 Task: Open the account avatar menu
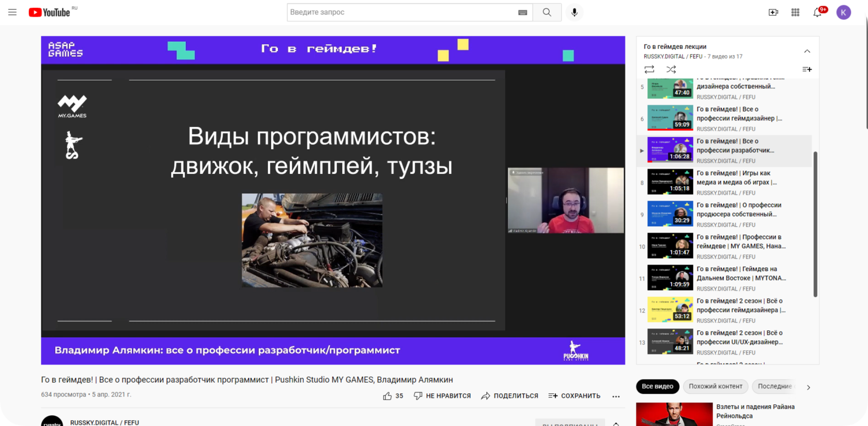tap(844, 12)
